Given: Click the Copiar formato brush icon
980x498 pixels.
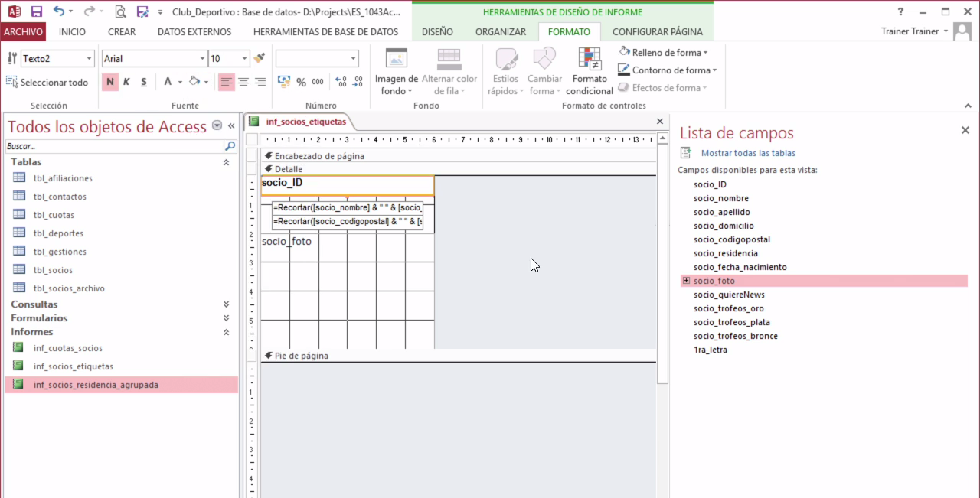Looking at the screenshot, I should pyautogui.click(x=258, y=57).
